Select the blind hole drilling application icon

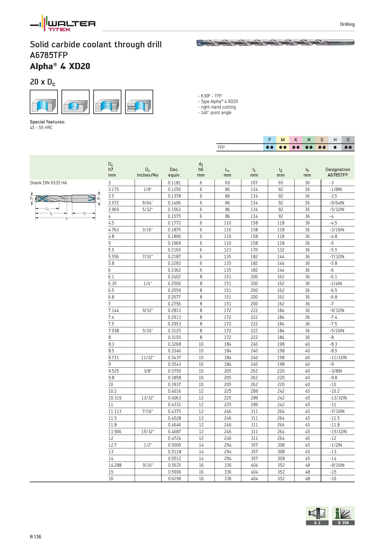tap(76, 102)
